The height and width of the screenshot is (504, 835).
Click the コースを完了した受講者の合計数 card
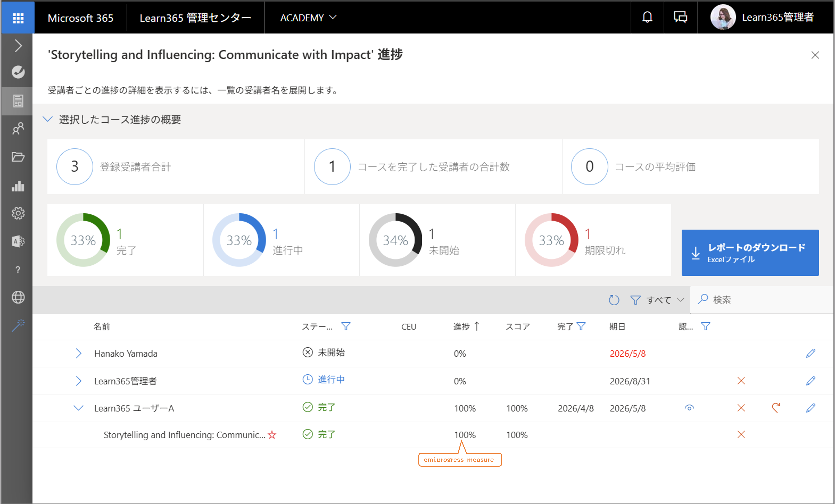click(433, 167)
